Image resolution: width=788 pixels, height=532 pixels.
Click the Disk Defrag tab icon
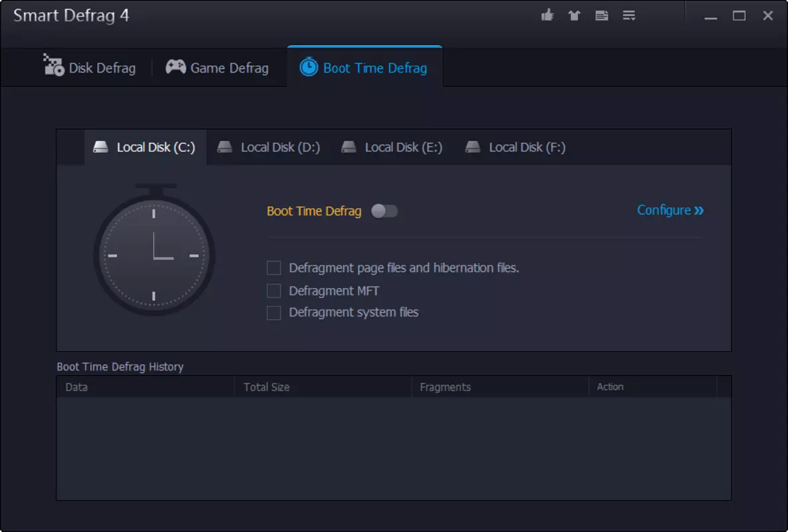click(54, 65)
